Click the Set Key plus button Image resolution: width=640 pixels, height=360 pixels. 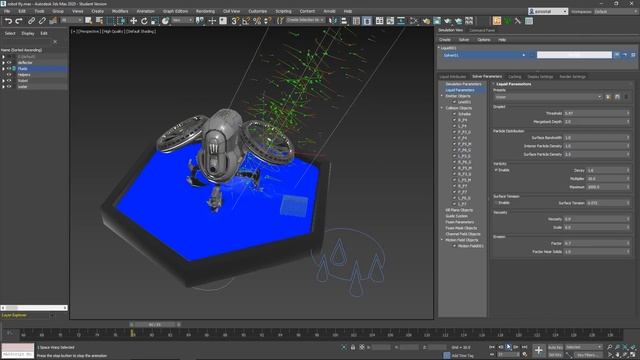[538, 350]
